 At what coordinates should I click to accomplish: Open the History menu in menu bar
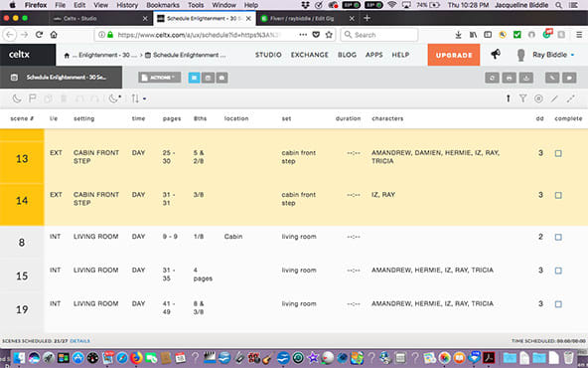(127, 5)
